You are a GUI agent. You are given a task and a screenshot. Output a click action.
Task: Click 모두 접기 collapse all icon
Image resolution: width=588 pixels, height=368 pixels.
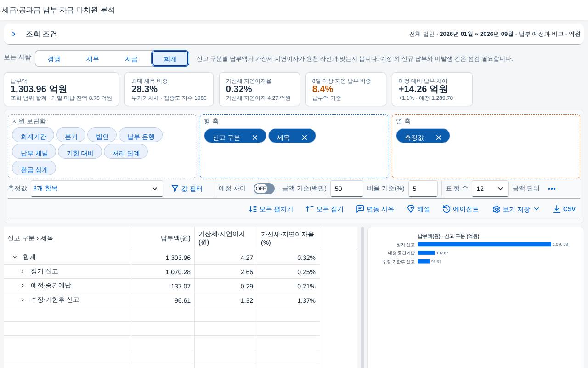(325, 209)
